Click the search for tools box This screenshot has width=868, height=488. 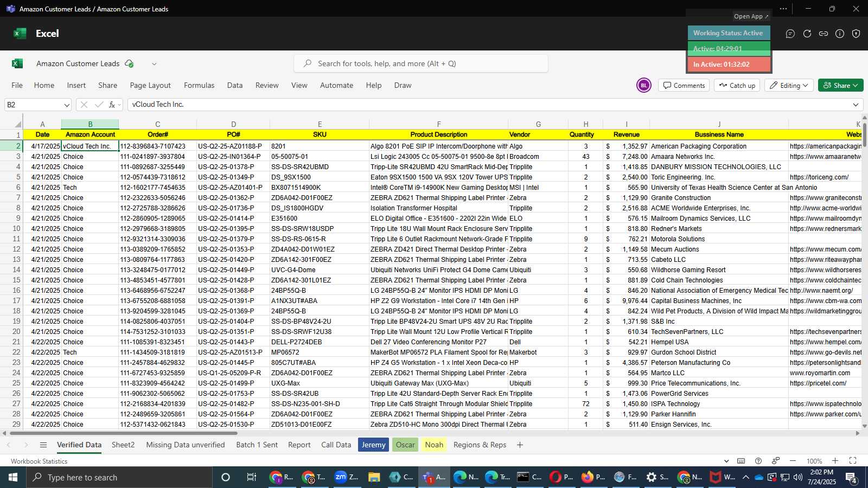pyautogui.click(x=421, y=63)
